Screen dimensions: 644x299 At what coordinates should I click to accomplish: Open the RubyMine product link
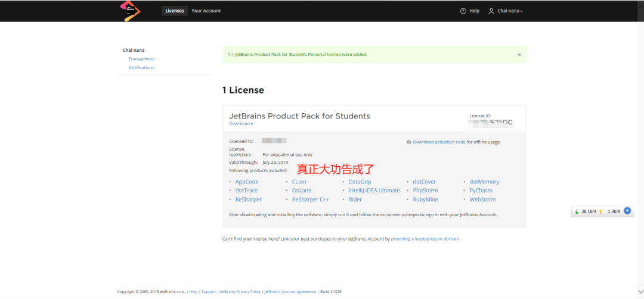click(x=426, y=200)
